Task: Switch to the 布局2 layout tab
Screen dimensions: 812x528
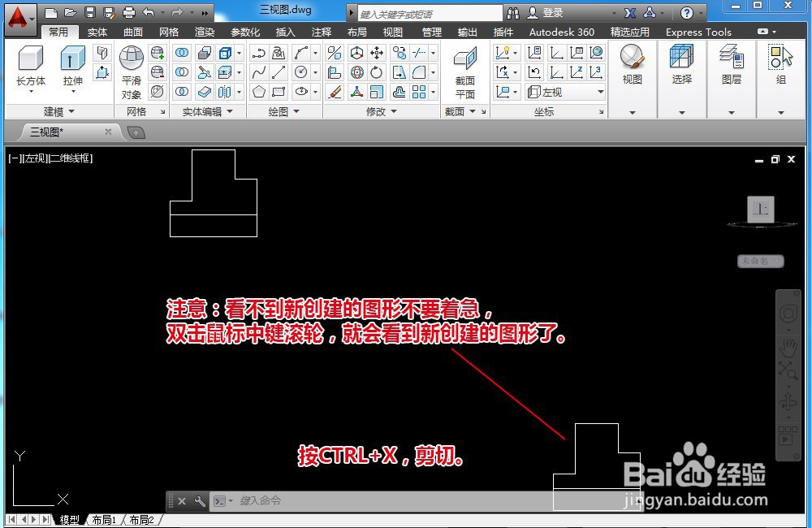Action: [x=141, y=520]
